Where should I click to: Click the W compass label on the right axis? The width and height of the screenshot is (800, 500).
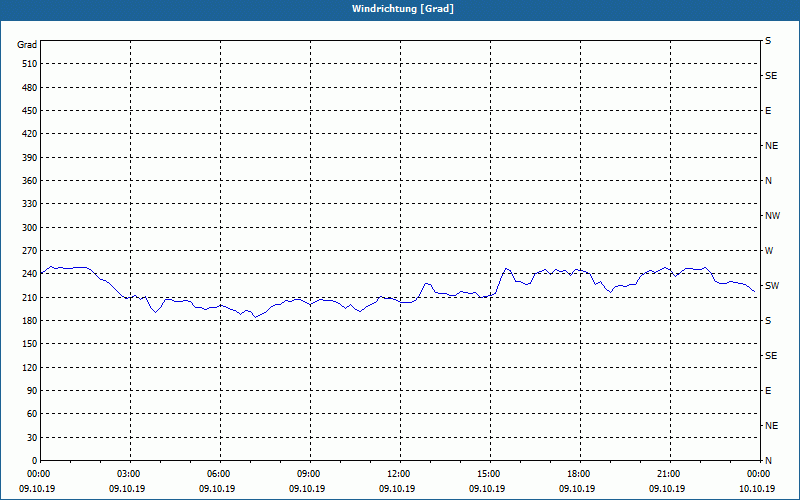pyautogui.click(x=769, y=251)
